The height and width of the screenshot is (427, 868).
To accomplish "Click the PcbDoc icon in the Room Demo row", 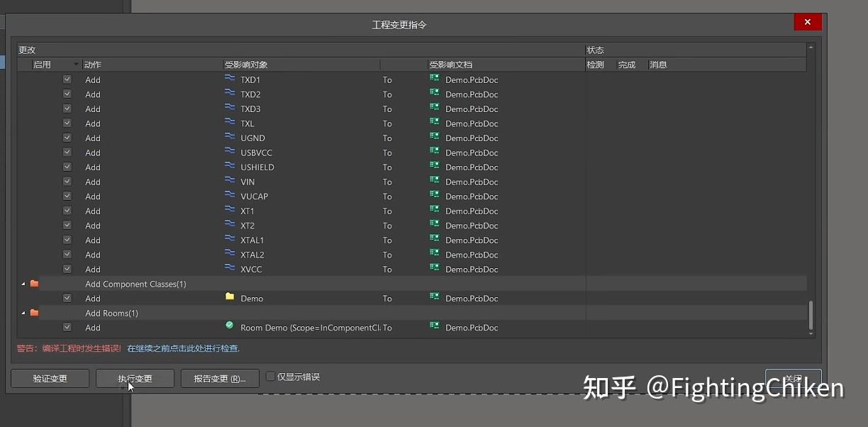I will pyautogui.click(x=435, y=326).
